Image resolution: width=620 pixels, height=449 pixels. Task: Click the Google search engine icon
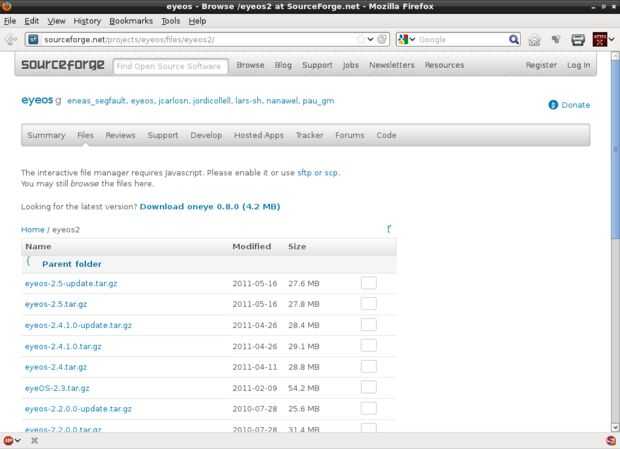[403, 39]
